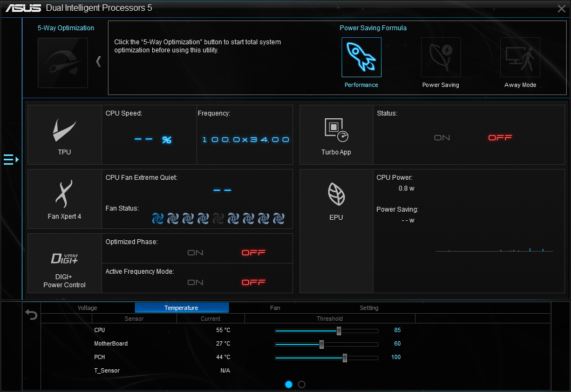Click the MotherBoard threshold value 60
The image size is (571, 392).
pos(397,343)
